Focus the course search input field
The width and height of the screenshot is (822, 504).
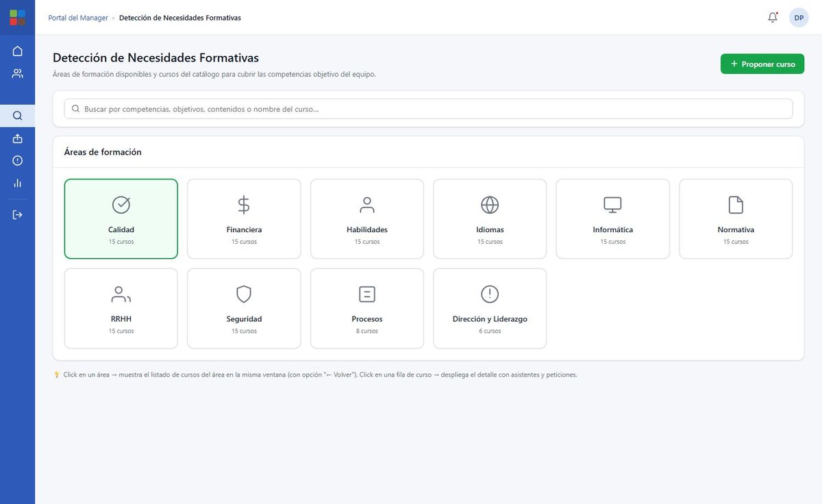(x=428, y=108)
